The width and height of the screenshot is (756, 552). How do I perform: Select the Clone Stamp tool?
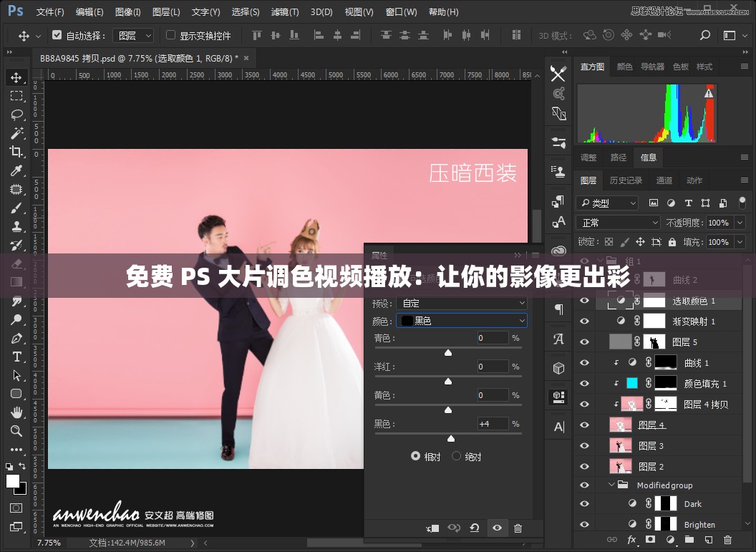[x=16, y=227]
